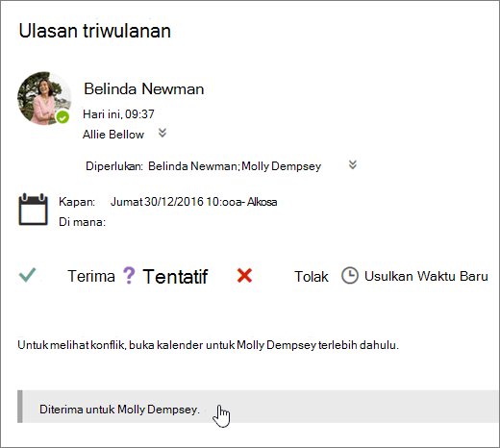The height and width of the screenshot is (448, 500).
Task: Click the Ulasan triwulanan subject title
Action: pos(95,31)
